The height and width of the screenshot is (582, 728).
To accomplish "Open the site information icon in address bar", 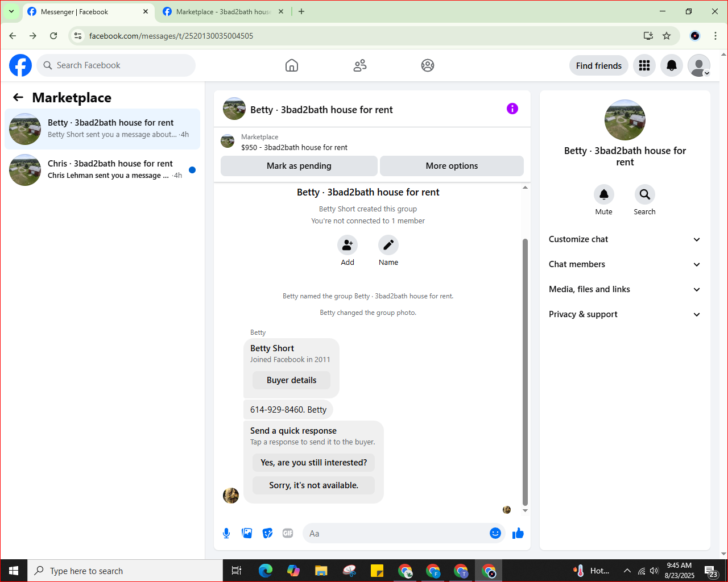I will click(78, 36).
